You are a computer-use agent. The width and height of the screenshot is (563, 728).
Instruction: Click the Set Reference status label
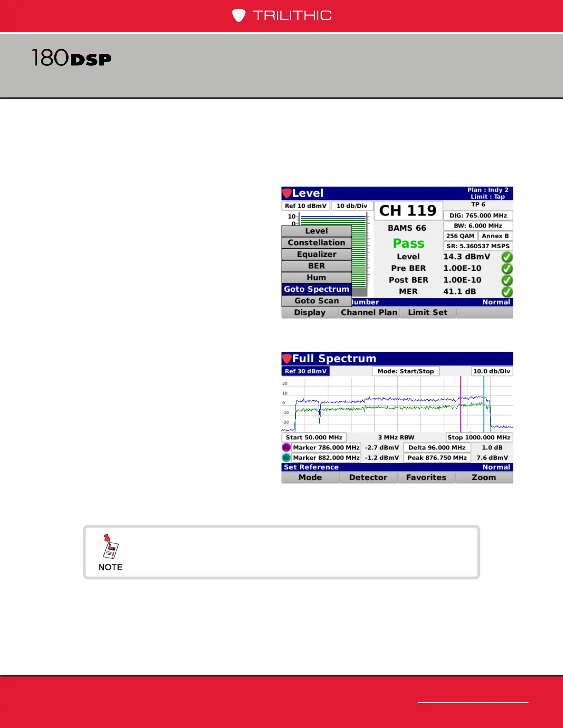(x=311, y=467)
